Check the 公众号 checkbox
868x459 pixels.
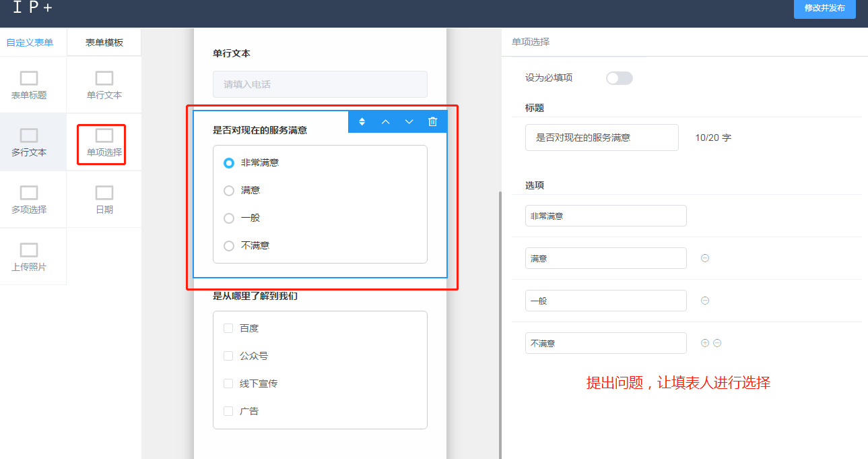click(x=228, y=356)
